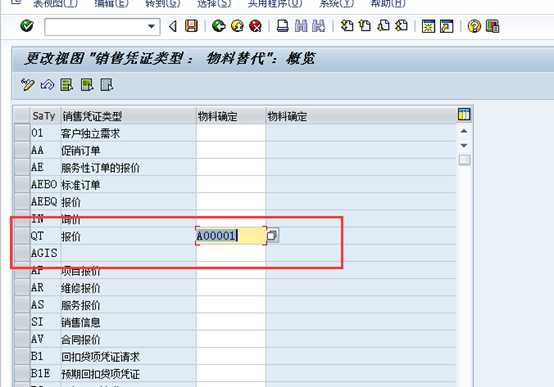Screen dimensions: 554x387
Task: Click the 预期回扣贷项凭证 cell
Action: pos(128,374)
